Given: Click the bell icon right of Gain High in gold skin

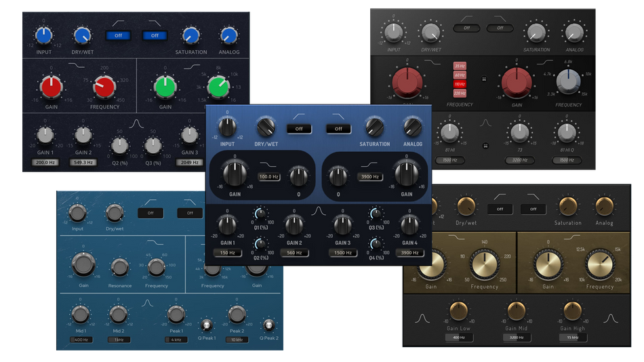Looking at the screenshot, I should [610, 319].
